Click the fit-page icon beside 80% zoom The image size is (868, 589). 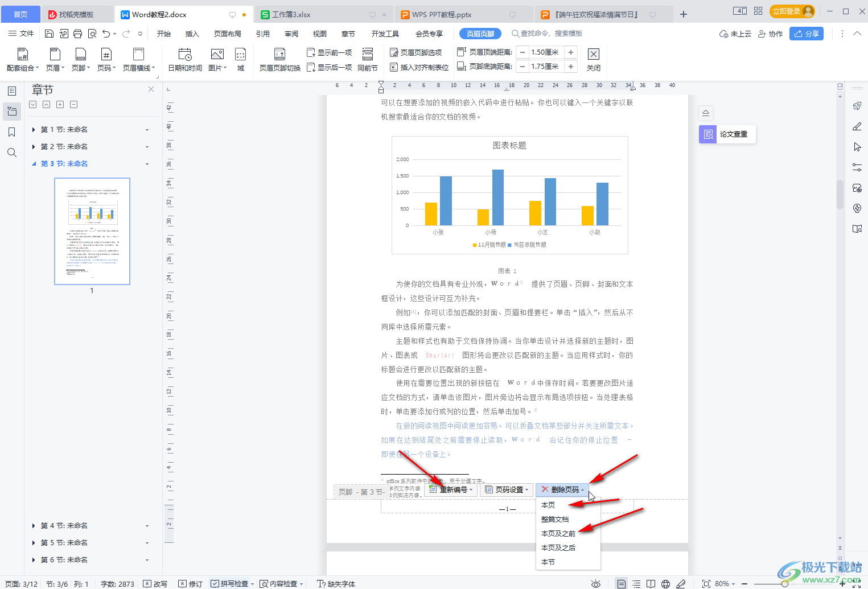pos(706,584)
